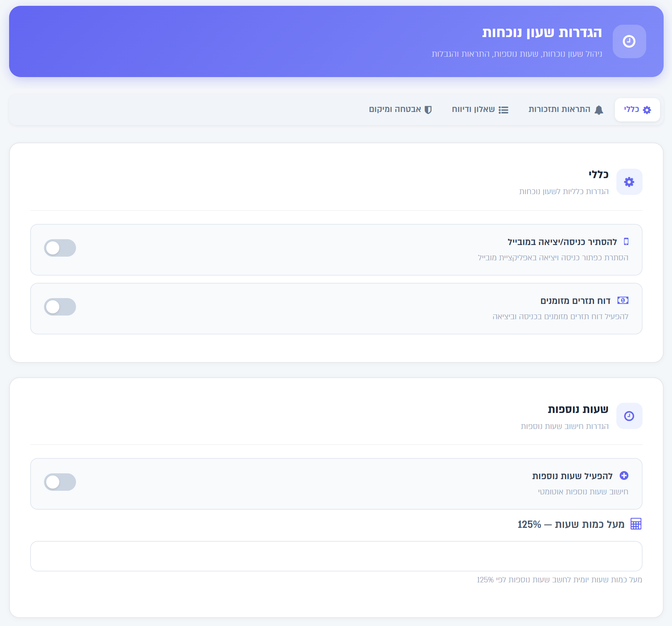Screen dimensions: 672x626
Task: Click the הגדרות כלליות לשעון נוכחות description
Action: point(564,192)
